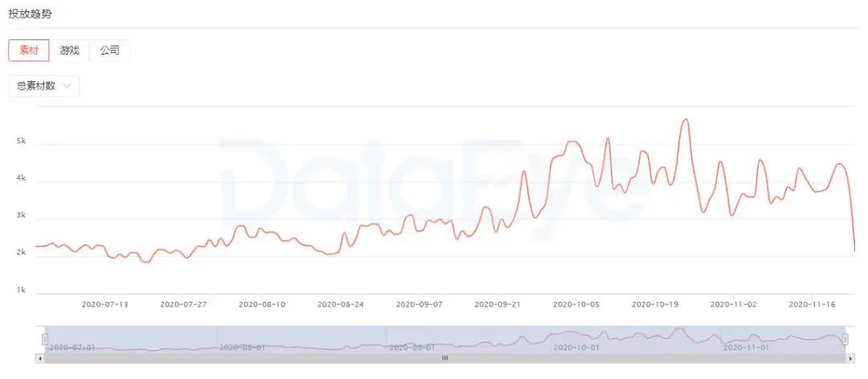Click 2020-11-01 in the range overview strip
Screen dimensions: 868x379
(746, 347)
